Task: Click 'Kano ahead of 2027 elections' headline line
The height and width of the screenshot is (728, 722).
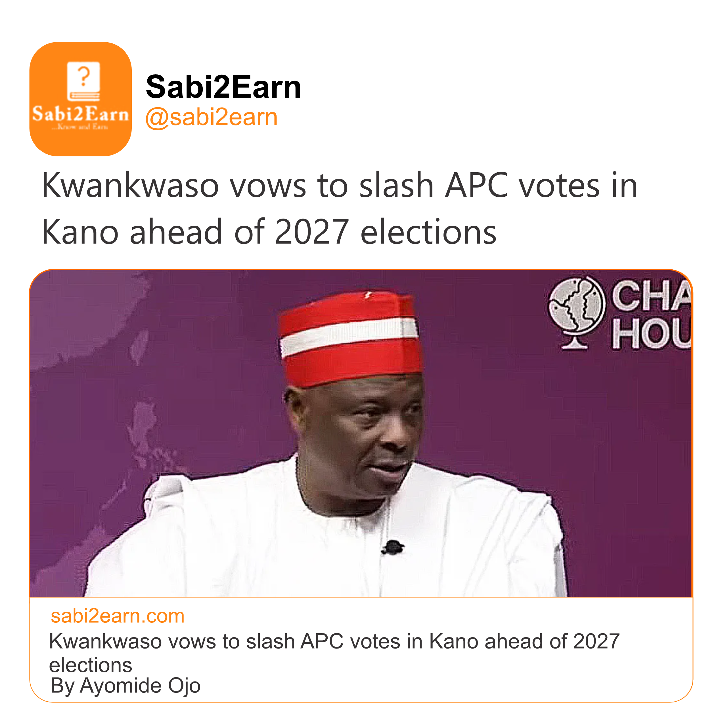Action: [x=269, y=232]
